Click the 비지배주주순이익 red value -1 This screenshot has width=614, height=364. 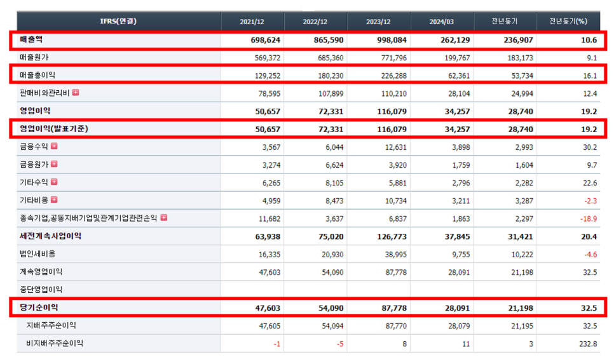tap(277, 344)
